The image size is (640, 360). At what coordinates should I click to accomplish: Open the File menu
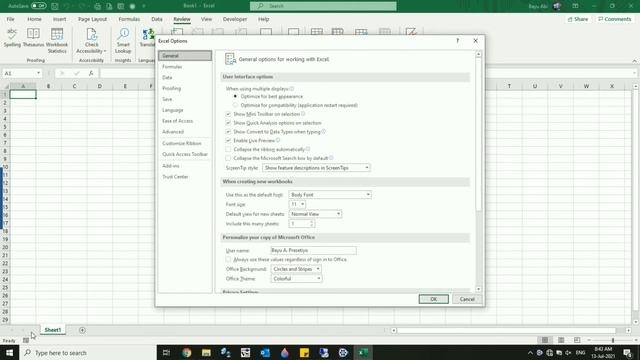click(x=10, y=19)
